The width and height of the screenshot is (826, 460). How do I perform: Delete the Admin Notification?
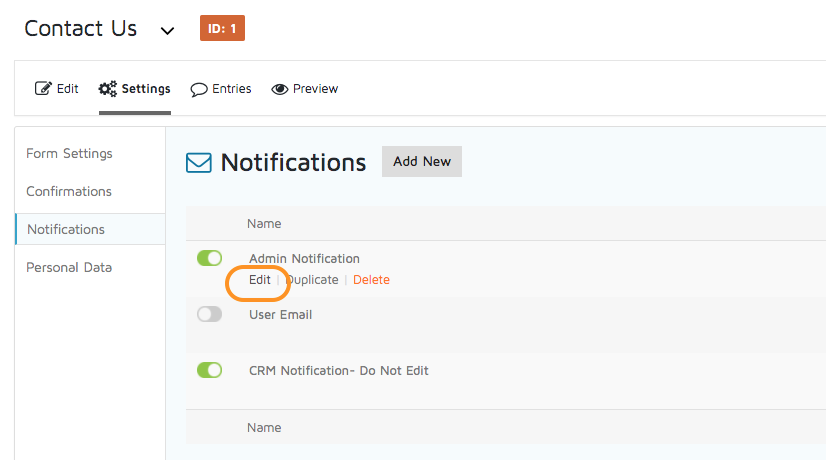point(371,280)
